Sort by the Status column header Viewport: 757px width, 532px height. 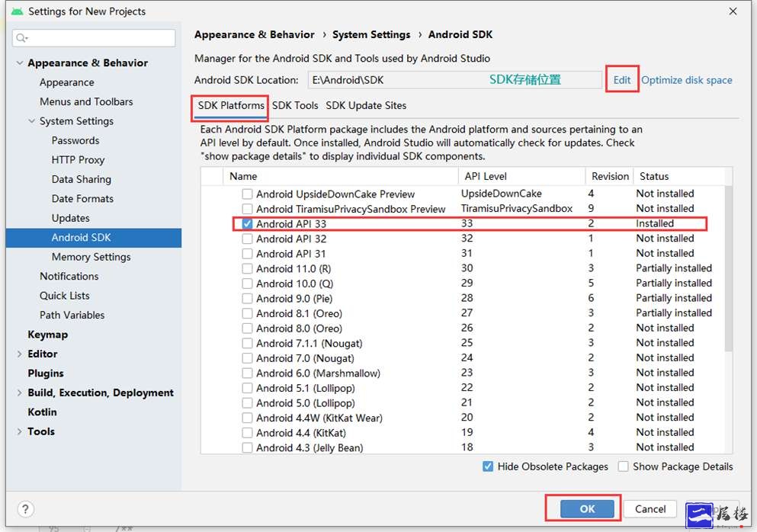[x=678, y=176]
